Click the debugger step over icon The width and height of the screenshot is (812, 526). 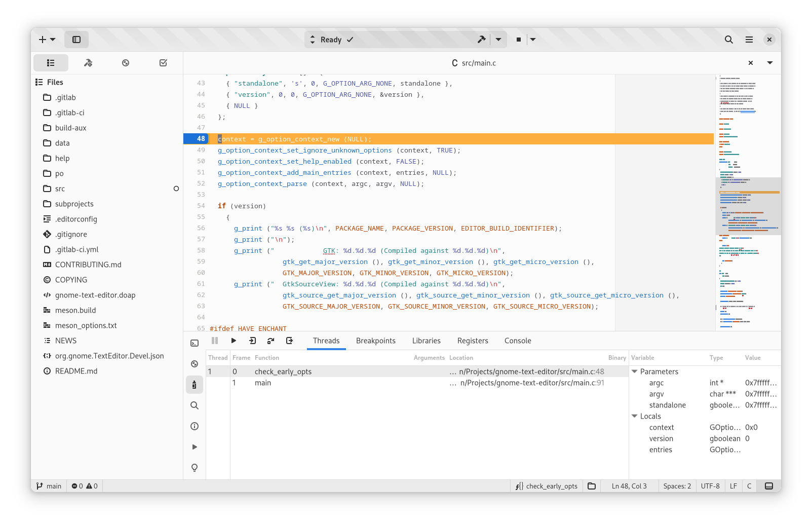click(x=270, y=341)
